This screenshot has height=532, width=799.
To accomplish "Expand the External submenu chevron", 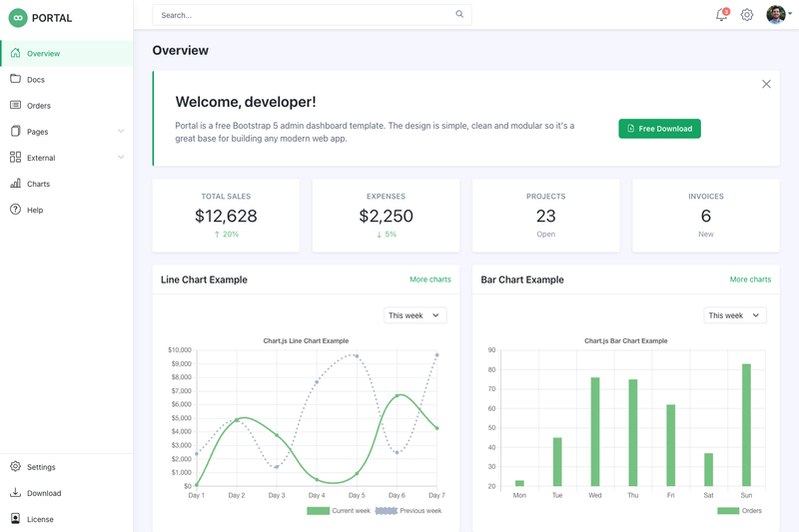I will click(x=121, y=157).
